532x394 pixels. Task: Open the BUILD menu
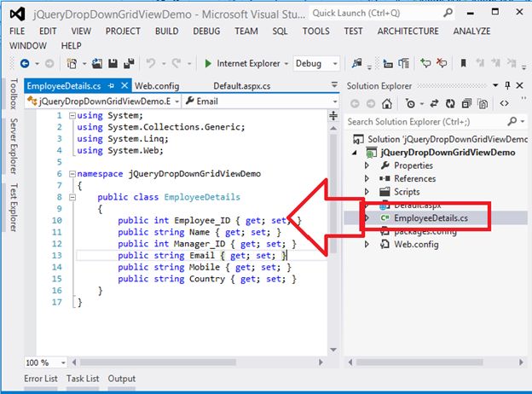[166, 32]
